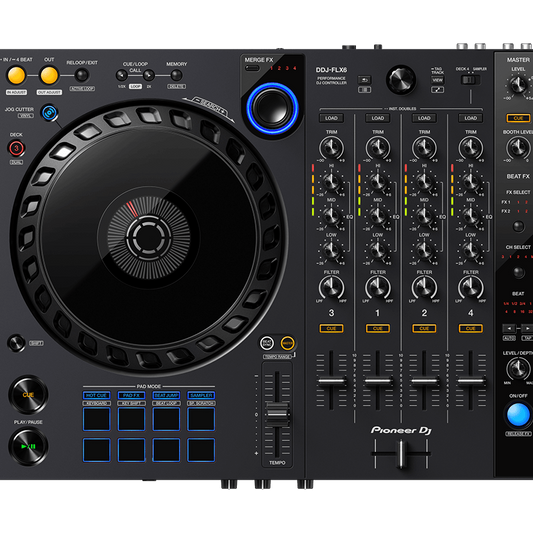Click the LOW EQ knob on channel 4

tap(470, 251)
